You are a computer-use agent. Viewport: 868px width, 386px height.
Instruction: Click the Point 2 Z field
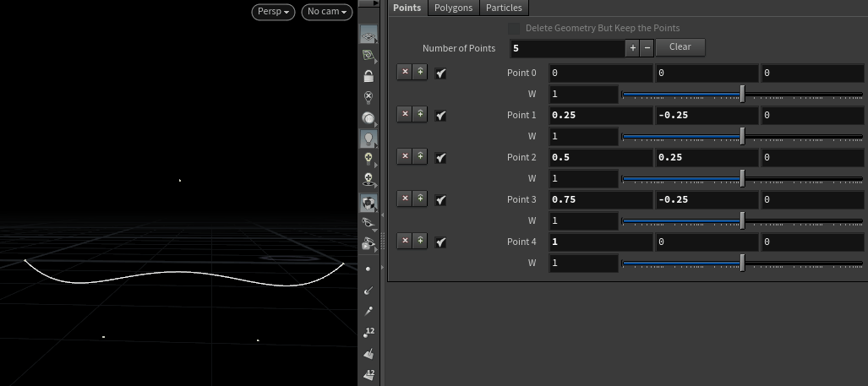tap(813, 157)
